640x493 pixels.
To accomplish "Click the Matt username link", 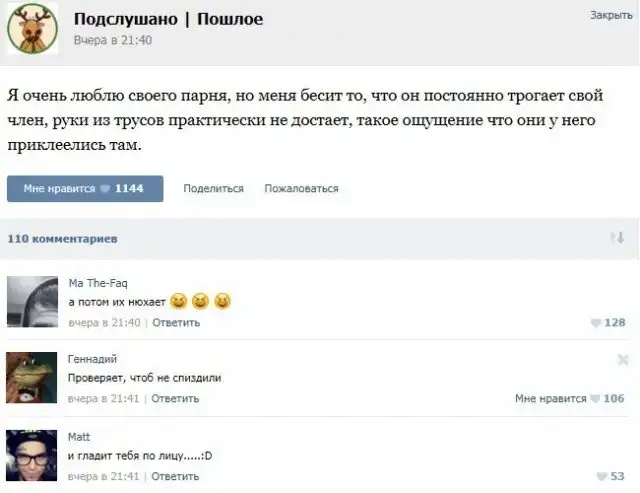I will (x=78, y=437).
